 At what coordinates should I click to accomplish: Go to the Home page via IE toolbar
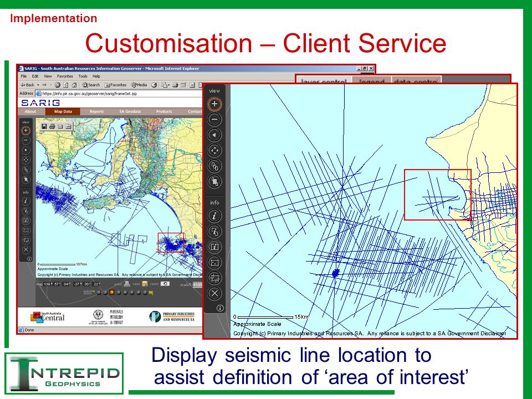click(74, 85)
